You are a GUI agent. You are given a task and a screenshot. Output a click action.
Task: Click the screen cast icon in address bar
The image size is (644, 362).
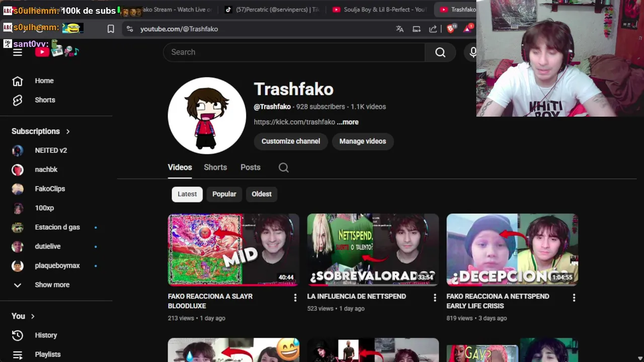(417, 29)
